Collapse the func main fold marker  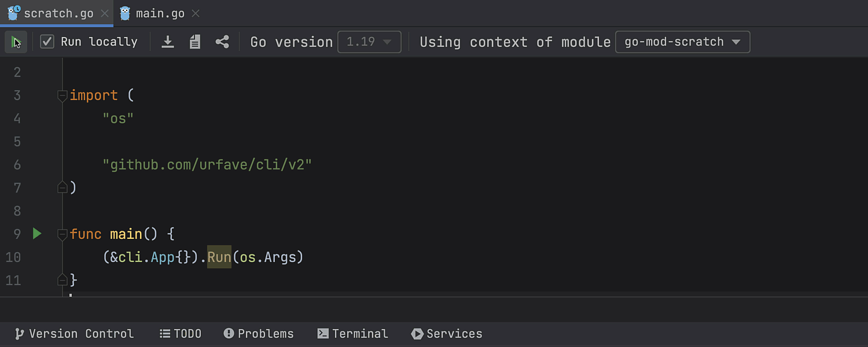tap(62, 234)
